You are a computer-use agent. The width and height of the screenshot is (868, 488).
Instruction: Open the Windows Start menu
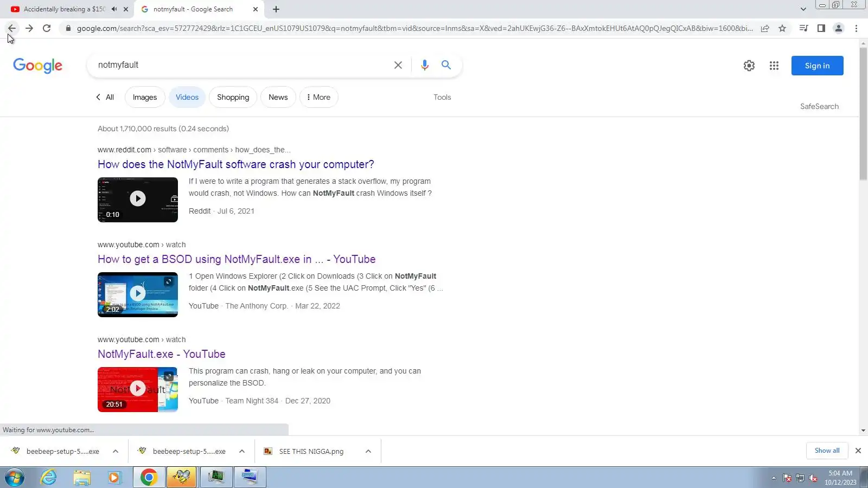(x=15, y=478)
